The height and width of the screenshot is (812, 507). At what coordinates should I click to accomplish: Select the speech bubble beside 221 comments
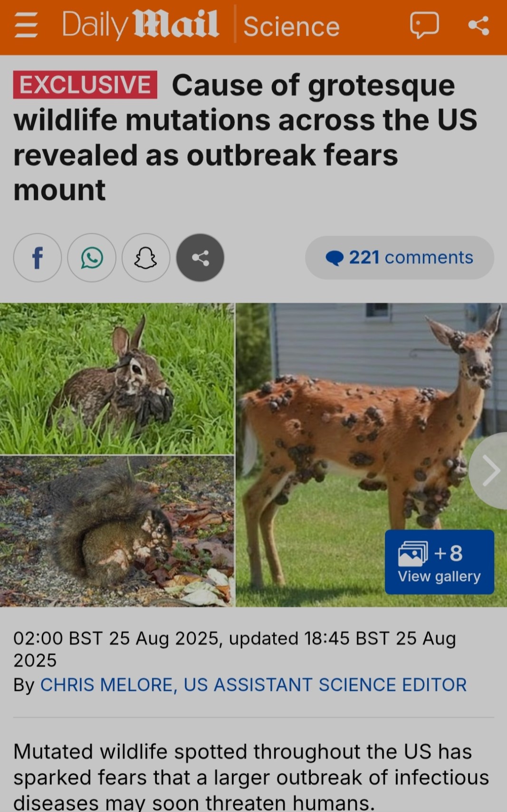click(335, 258)
